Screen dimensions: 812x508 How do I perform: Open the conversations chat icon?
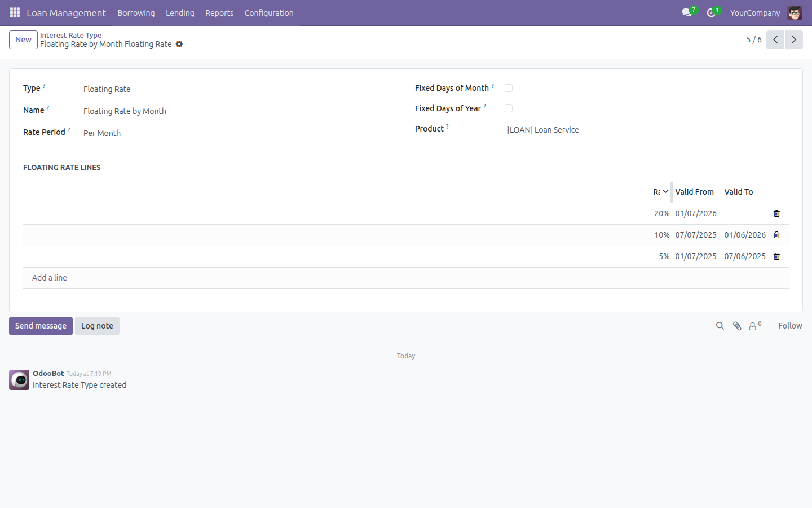click(x=687, y=12)
